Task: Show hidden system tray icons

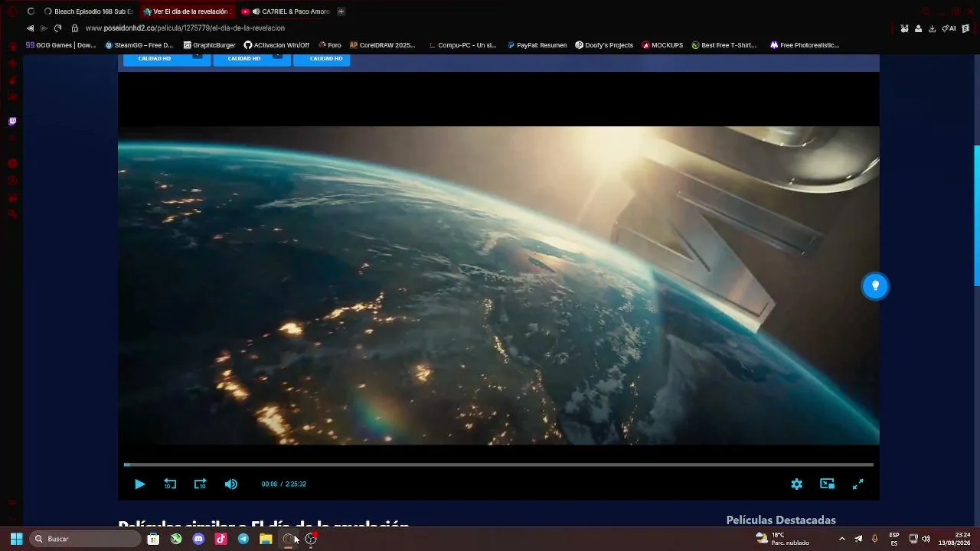Action: click(x=842, y=539)
